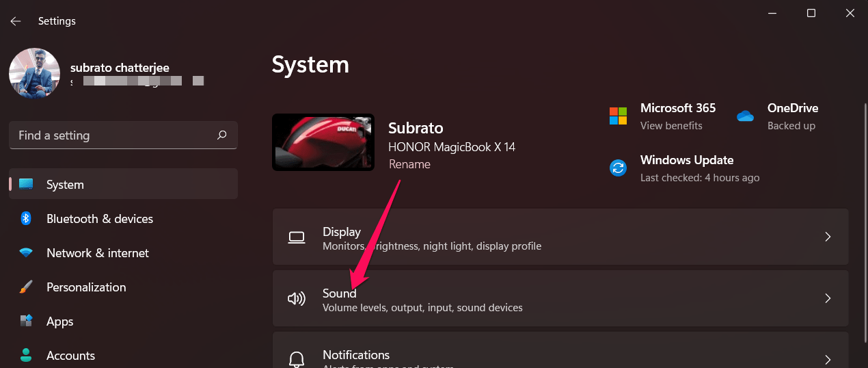Open Accounts in the sidebar

tap(70, 356)
